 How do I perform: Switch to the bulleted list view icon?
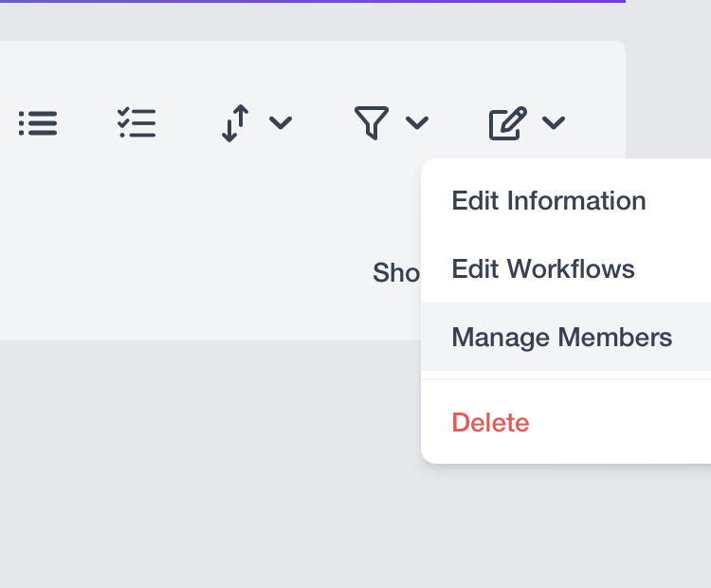(38, 123)
